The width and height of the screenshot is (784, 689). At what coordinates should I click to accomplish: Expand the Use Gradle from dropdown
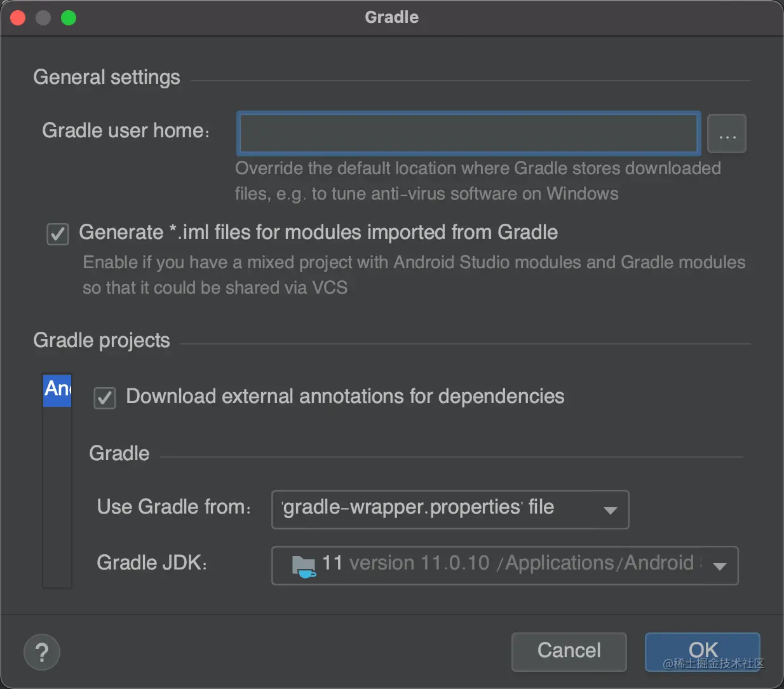(x=450, y=510)
